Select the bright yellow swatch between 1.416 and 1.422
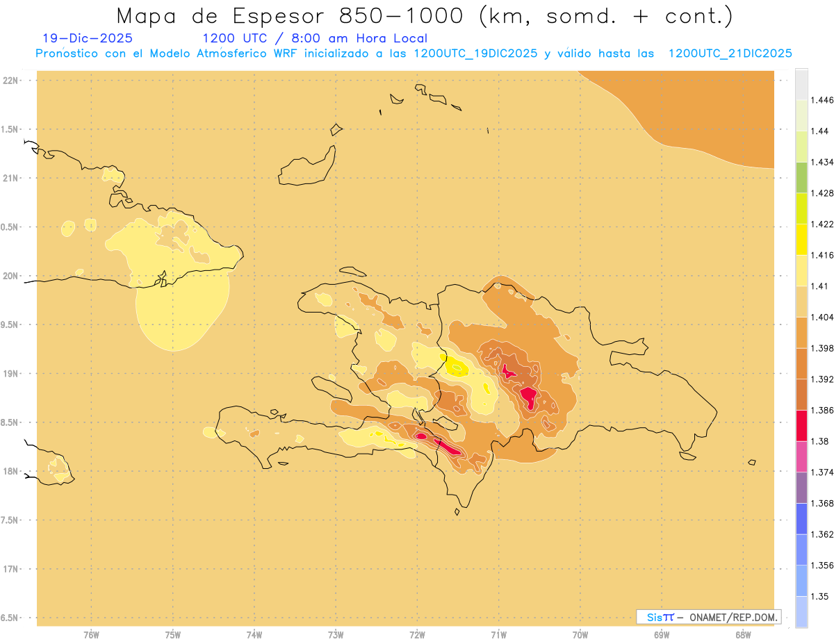The width and height of the screenshot is (834, 644). [x=801, y=239]
